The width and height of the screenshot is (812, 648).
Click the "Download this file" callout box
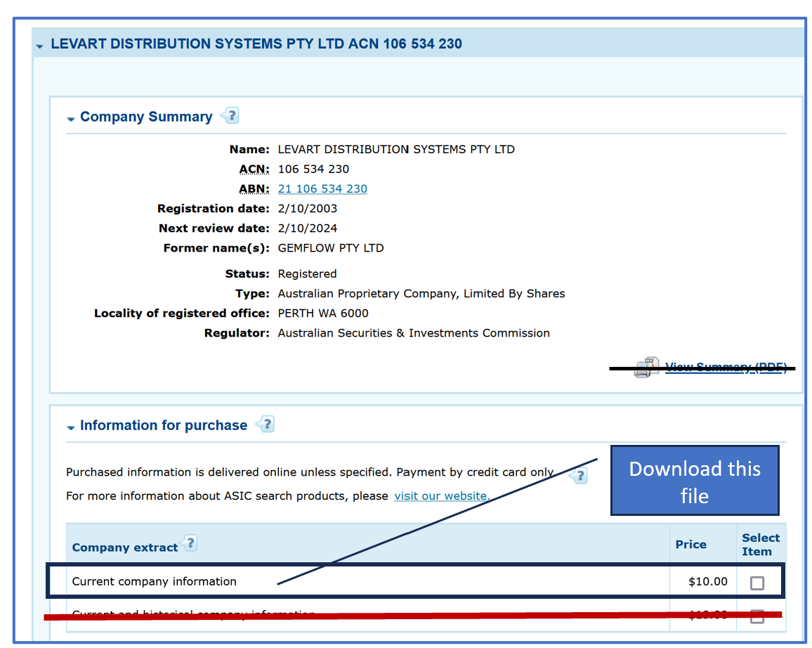tap(694, 481)
